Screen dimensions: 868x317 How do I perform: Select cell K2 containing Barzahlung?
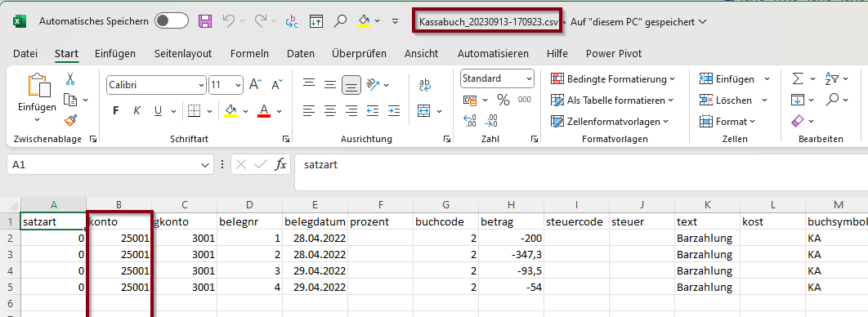[708, 239]
